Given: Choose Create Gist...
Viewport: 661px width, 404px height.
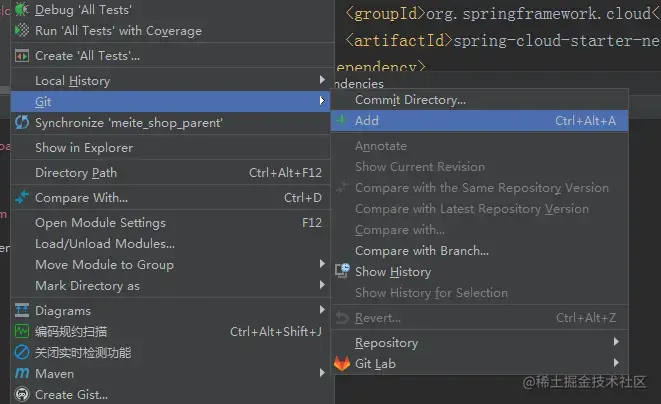Looking at the screenshot, I should coord(172,395).
